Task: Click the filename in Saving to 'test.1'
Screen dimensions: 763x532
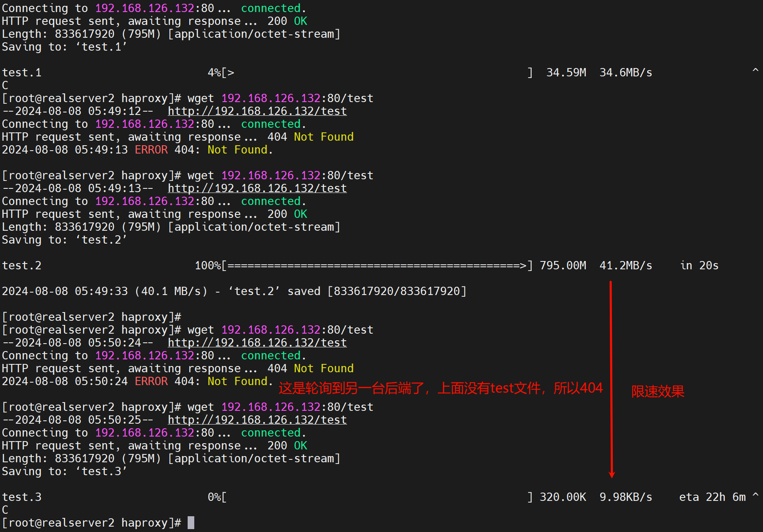Action: pyautogui.click(x=102, y=47)
